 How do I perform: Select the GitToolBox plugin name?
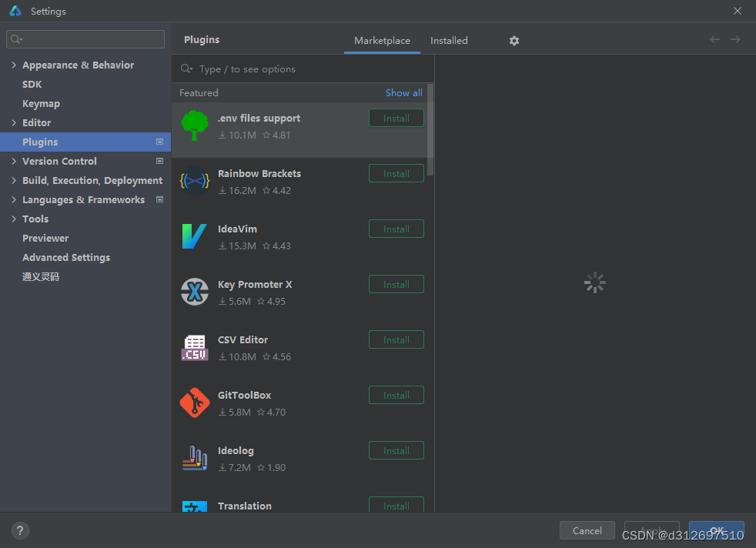click(245, 395)
